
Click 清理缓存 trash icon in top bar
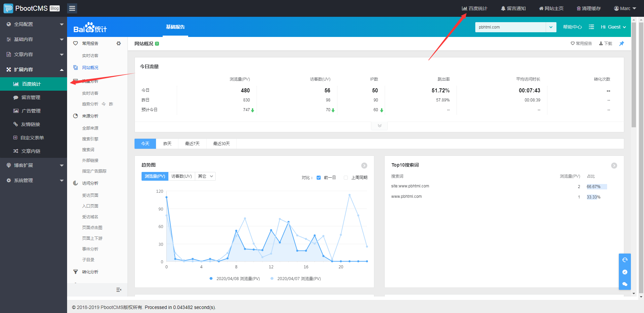pyautogui.click(x=579, y=8)
